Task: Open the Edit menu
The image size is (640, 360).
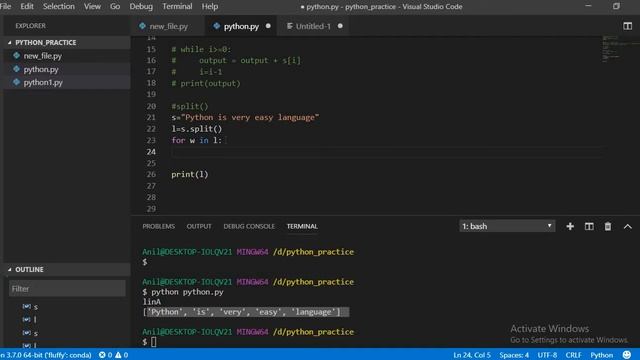Action: tap(27, 7)
